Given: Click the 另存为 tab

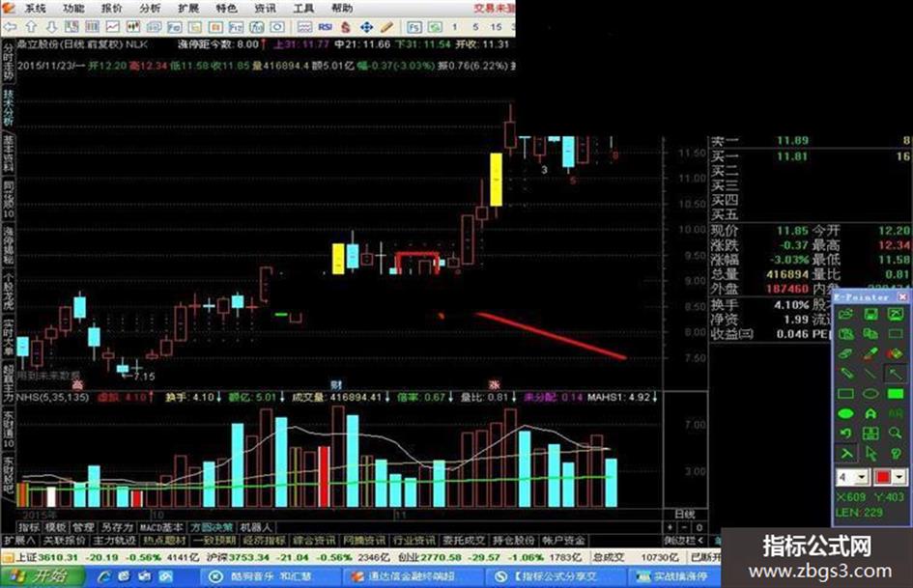Looking at the screenshot, I should point(117,527).
